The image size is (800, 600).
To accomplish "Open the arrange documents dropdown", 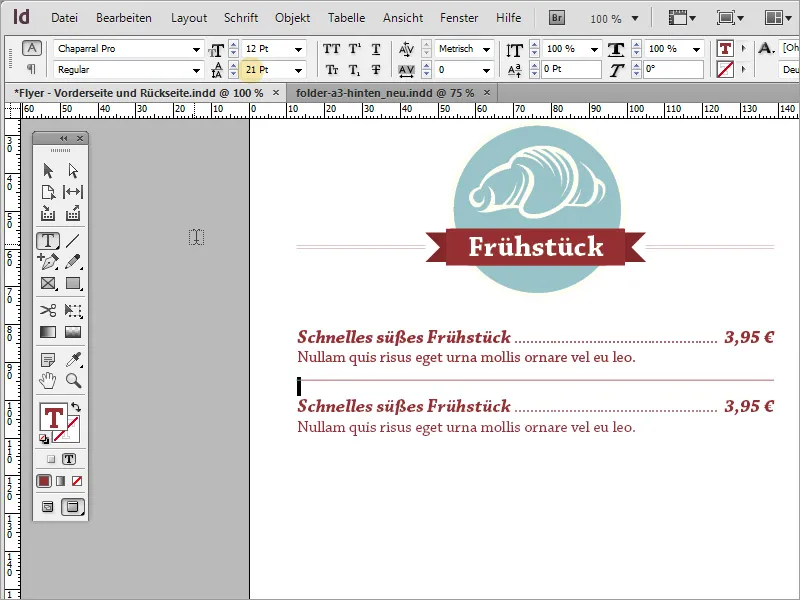I will point(778,18).
